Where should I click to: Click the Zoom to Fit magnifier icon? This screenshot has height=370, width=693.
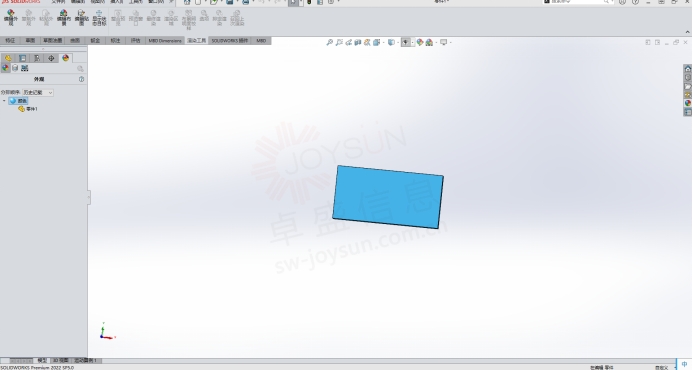(330, 42)
